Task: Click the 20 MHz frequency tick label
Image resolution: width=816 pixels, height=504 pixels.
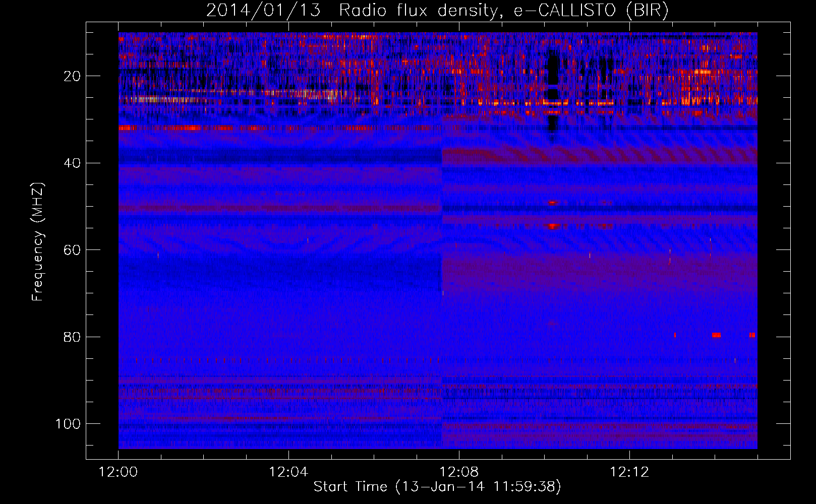Action: pyautogui.click(x=73, y=76)
